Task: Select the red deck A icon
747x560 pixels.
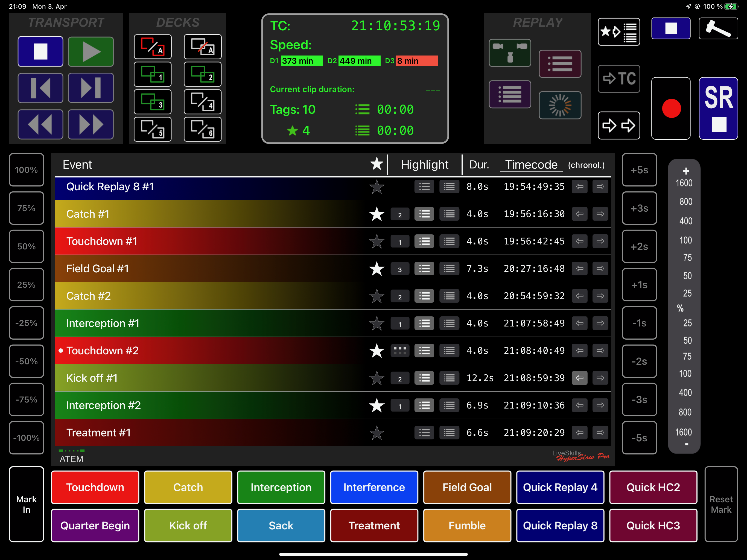Action: (153, 46)
